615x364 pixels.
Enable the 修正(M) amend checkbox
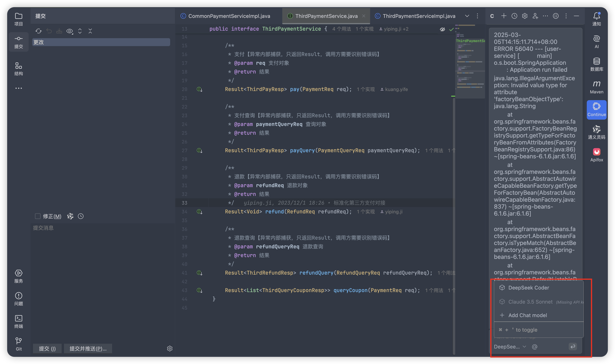point(38,216)
